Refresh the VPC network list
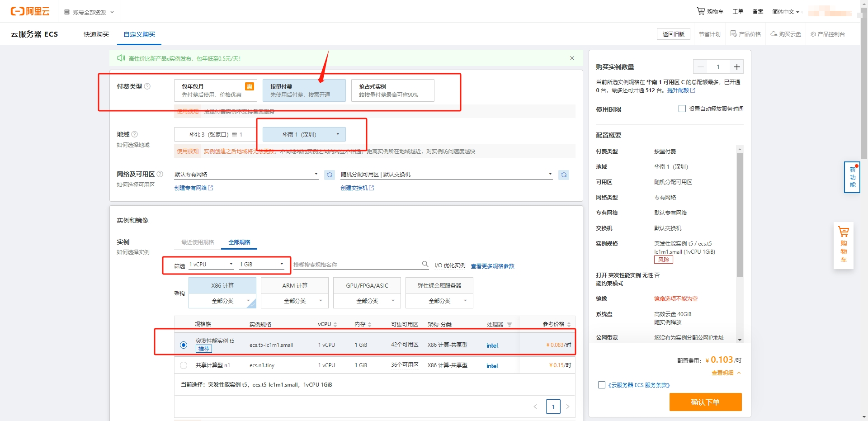The width and height of the screenshot is (868, 421). tap(330, 175)
